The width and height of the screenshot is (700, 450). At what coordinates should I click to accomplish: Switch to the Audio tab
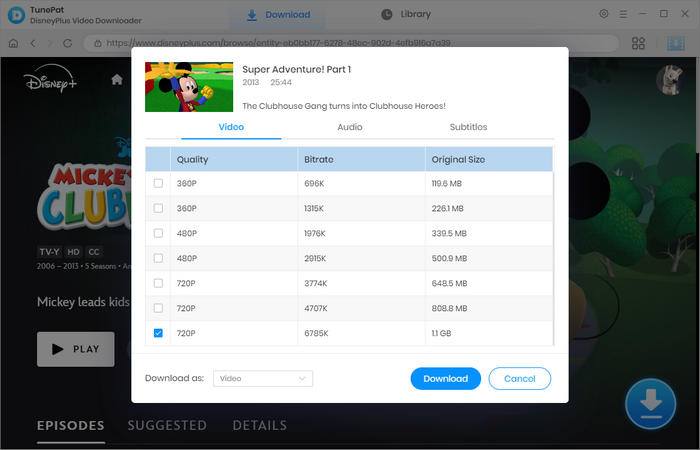pos(350,128)
